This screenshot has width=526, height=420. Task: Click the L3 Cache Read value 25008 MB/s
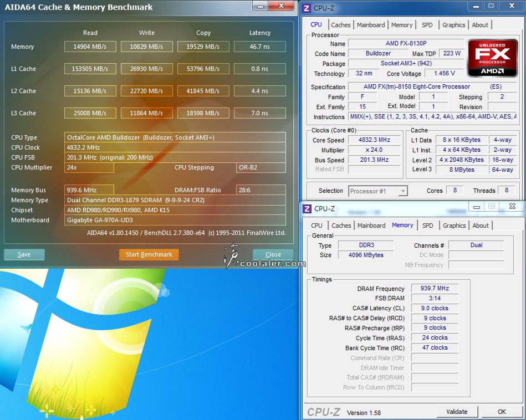point(90,113)
